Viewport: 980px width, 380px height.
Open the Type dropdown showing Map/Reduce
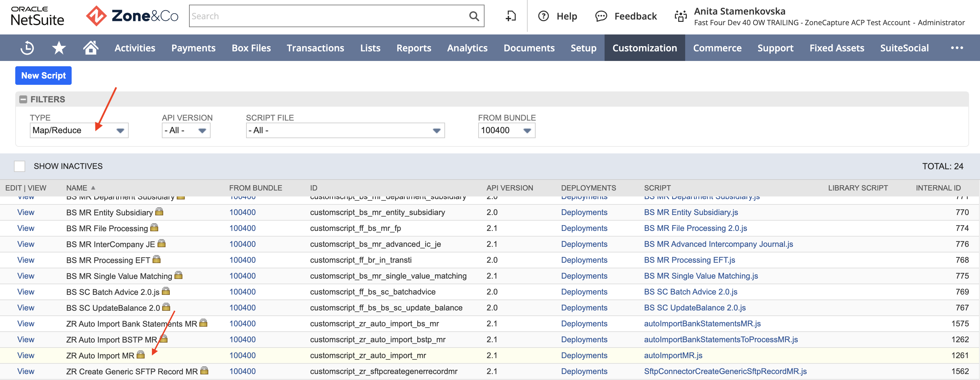pyautogui.click(x=79, y=130)
